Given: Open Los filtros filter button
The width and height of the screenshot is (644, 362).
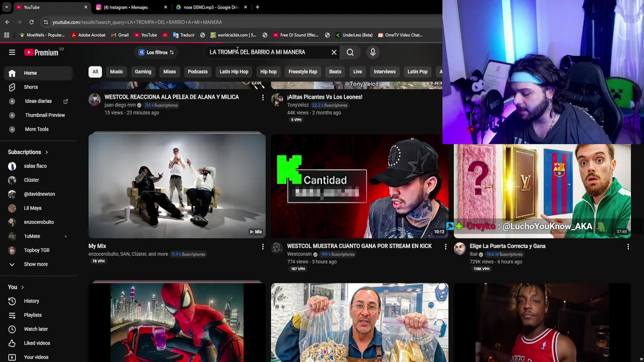Looking at the screenshot, I should click(156, 52).
